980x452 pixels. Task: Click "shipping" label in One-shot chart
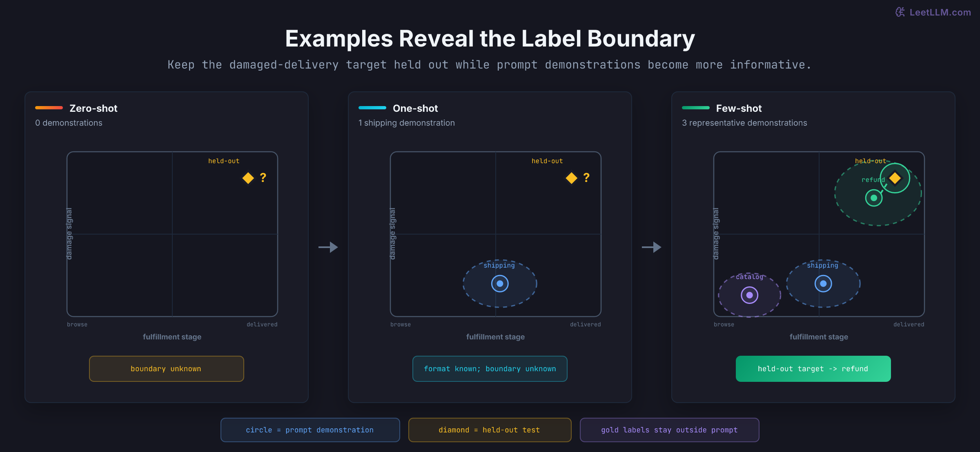click(x=499, y=266)
